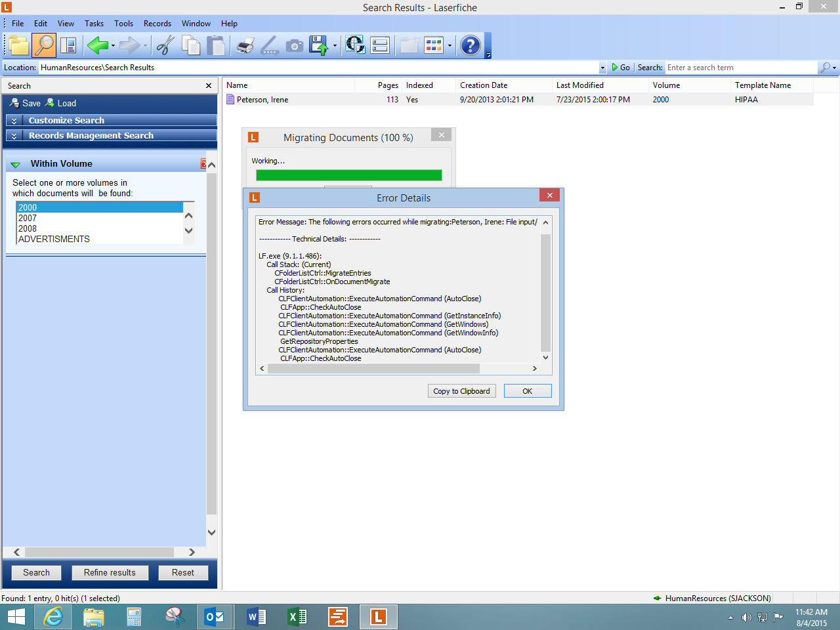Click the globe web access icon
Viewport: 840px width, 630px height.
click(355, 45)
